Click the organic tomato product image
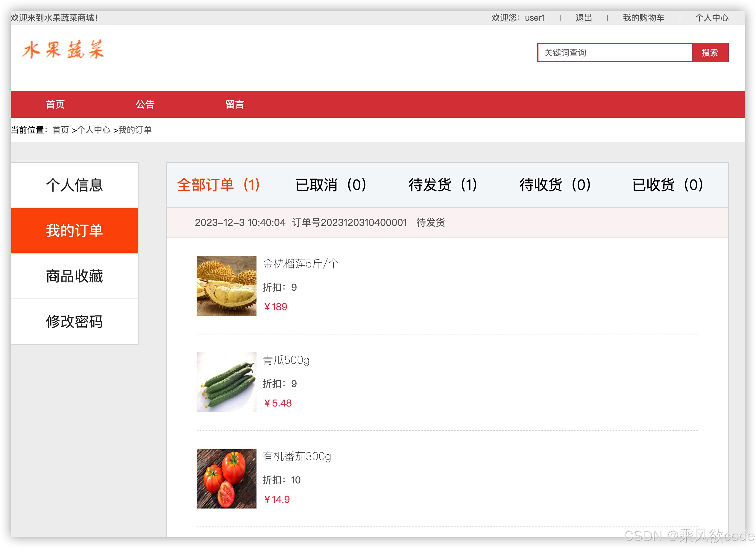Screen dimensions: 756x548 tap(226, 478)
